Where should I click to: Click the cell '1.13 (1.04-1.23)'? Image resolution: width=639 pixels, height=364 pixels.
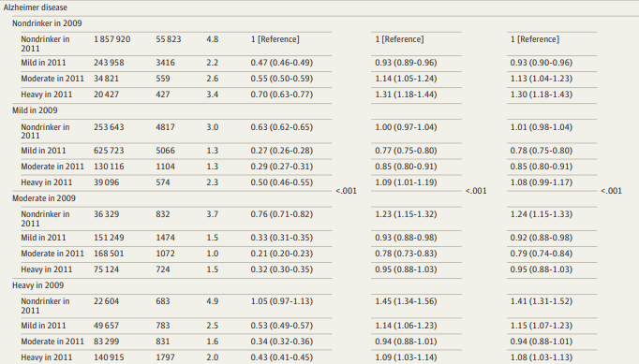(x=542, y=79)
